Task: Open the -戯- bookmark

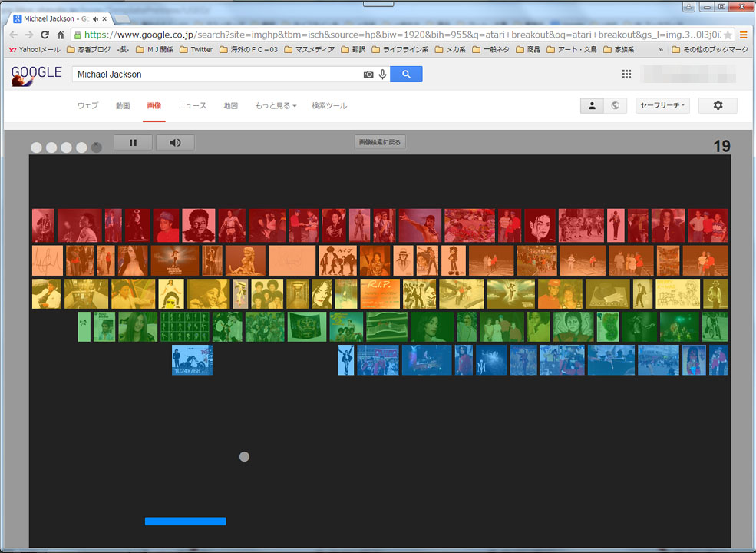Action: [123, 49]
